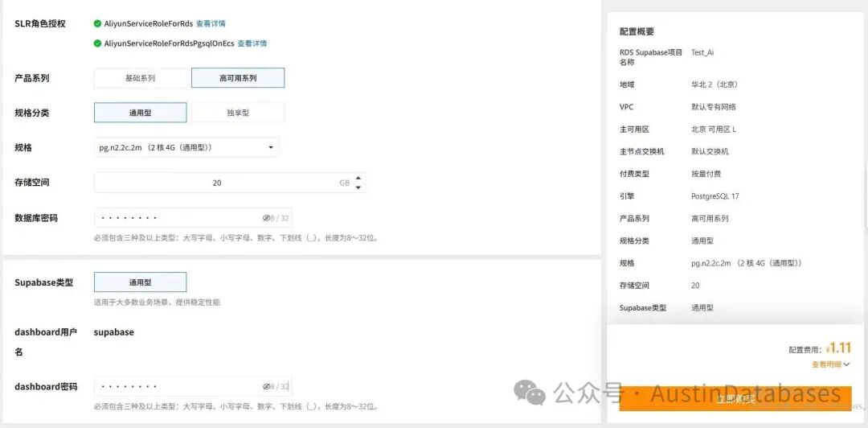Image resolution: width=868 pixels, height=428 pixels.
Task: Click 配置概要 summary heading
Action: [x=637, y=31]
